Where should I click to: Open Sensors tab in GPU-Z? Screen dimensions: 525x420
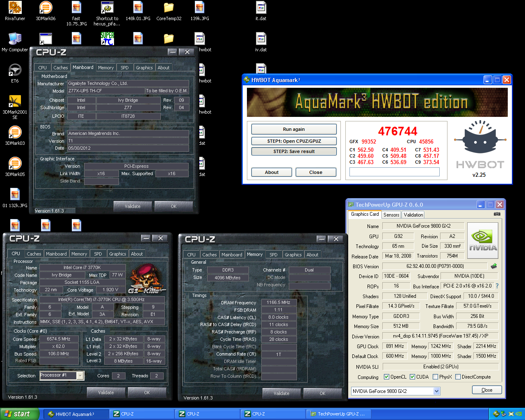[x=391, y=215]
